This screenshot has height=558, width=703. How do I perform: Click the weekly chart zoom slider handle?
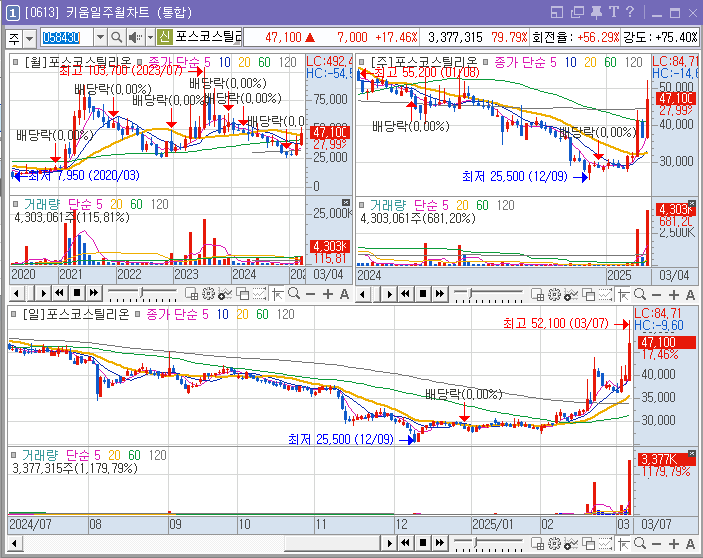click(x=470, y=294)
